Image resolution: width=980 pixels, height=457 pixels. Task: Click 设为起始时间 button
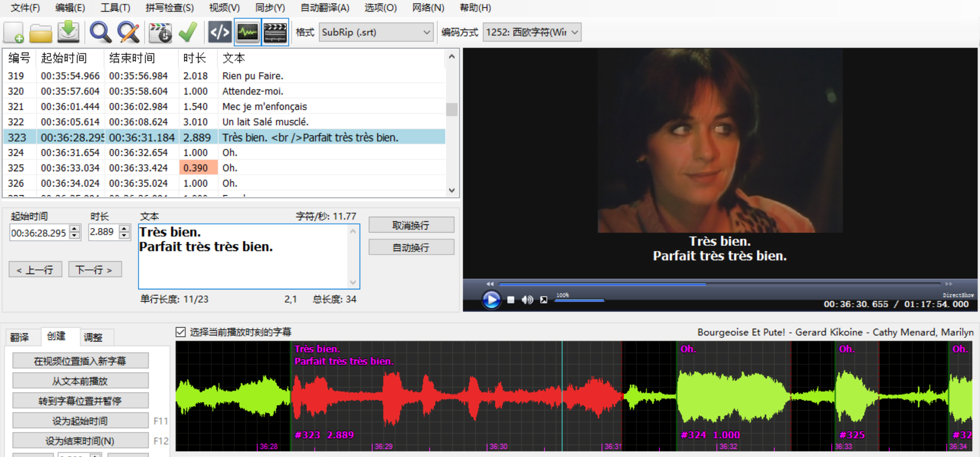pos(80,421)
